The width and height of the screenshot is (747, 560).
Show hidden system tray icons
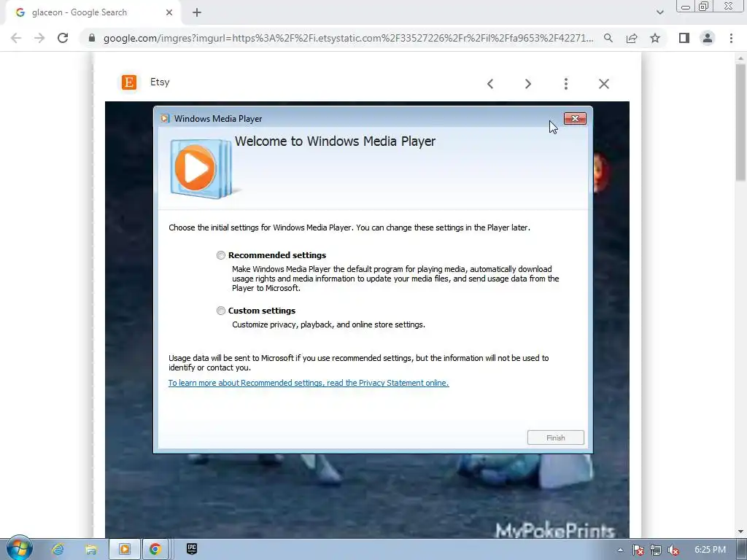620,550
